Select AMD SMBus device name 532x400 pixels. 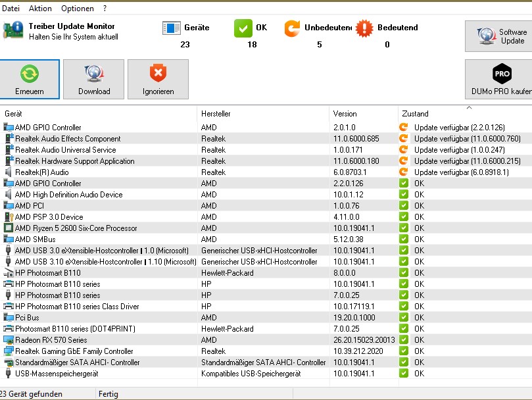pos(35,239)
